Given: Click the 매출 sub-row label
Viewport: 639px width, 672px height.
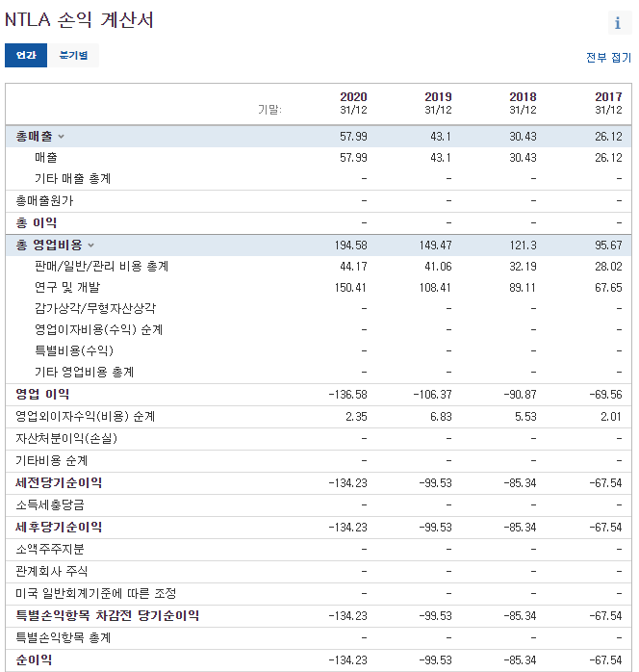Looking at the screenshot, I should tap(46, 158).
